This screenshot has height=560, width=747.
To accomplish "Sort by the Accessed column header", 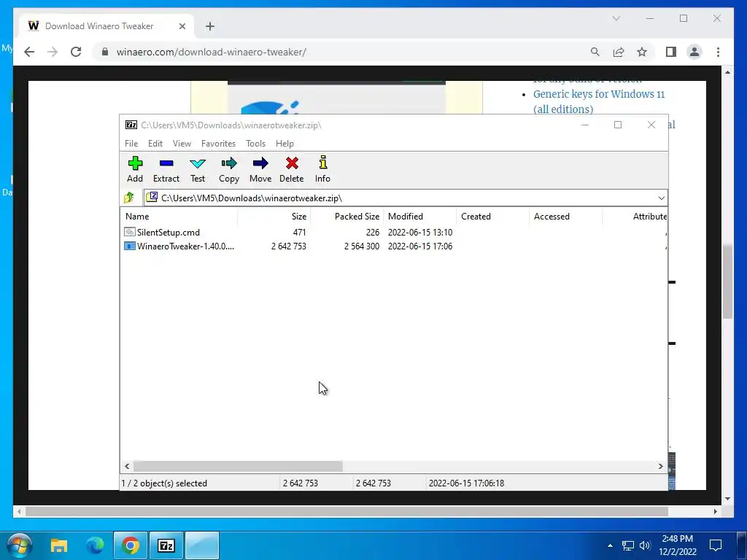I will coord(565,216).
